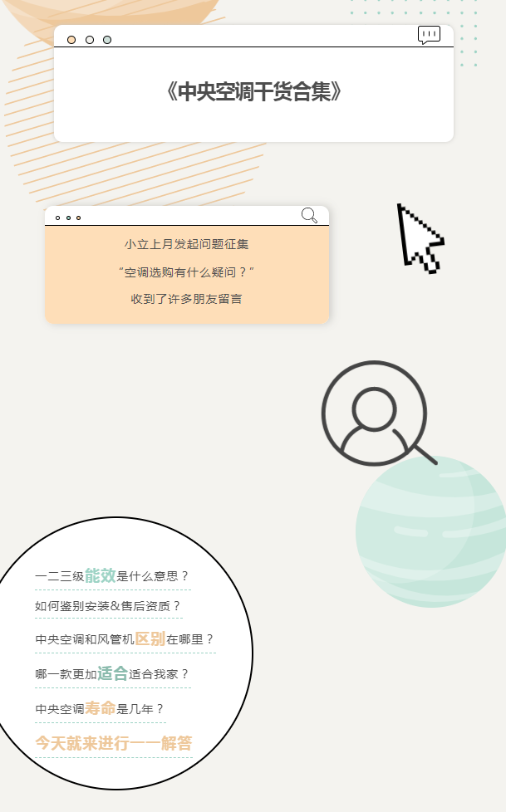Click the highlighted text 今天就来进行一一解答
Image resolution: width=506 pixels, height=812 pixels.
(114, 743)
